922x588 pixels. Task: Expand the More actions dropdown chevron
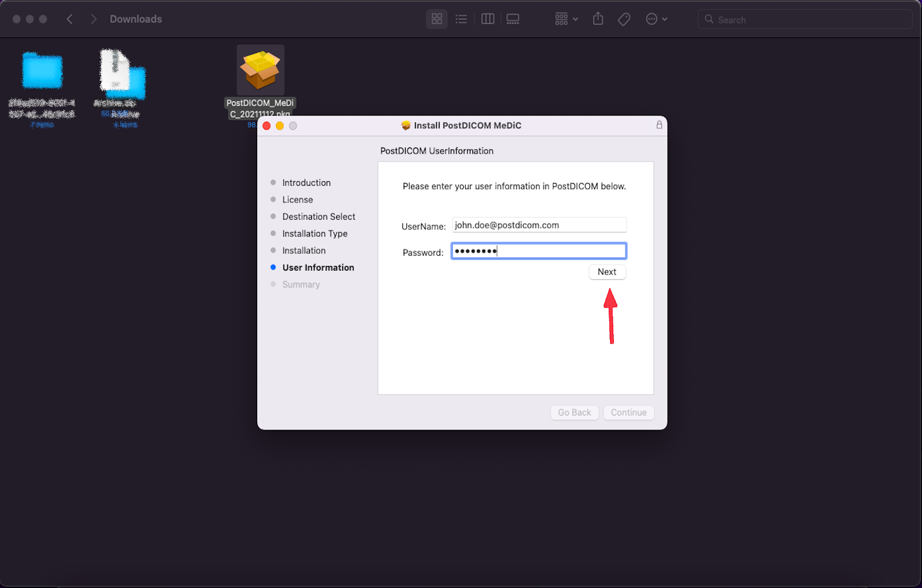(664, 19)
